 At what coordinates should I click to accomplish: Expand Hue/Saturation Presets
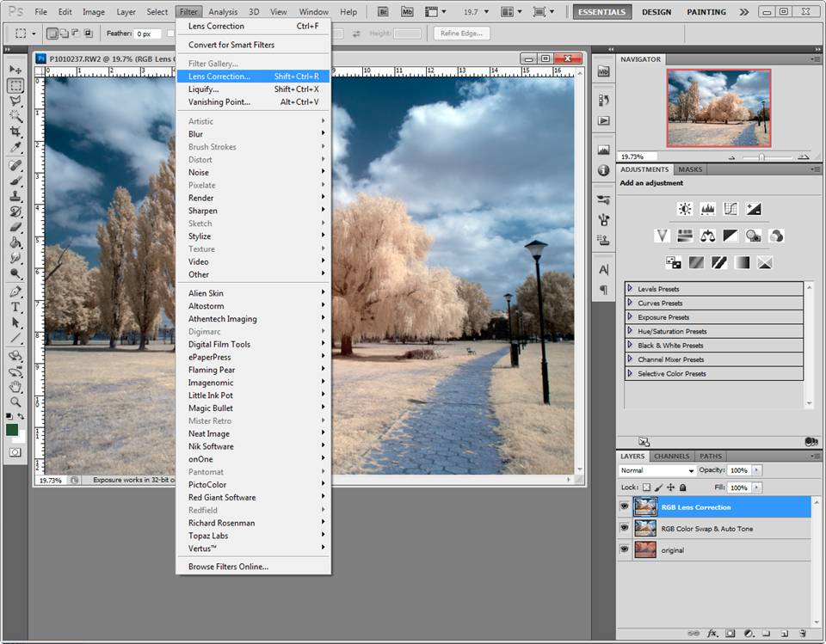(631, 331)
